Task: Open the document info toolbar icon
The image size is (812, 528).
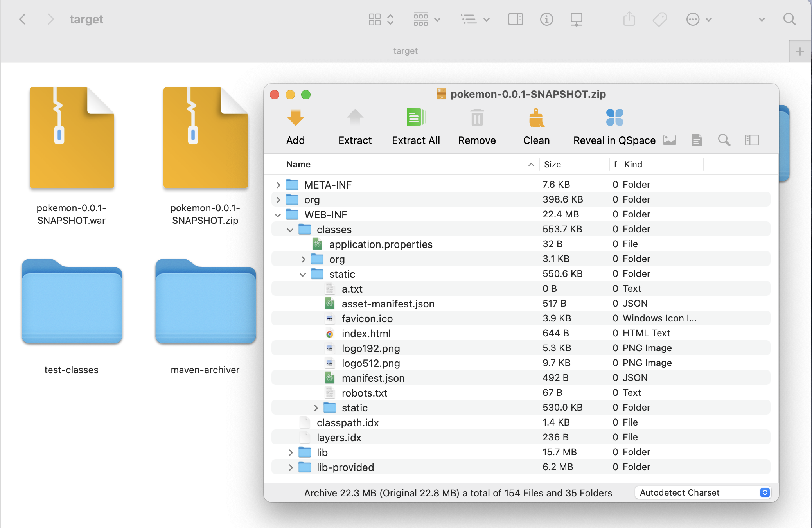Action: pos(697,140)
